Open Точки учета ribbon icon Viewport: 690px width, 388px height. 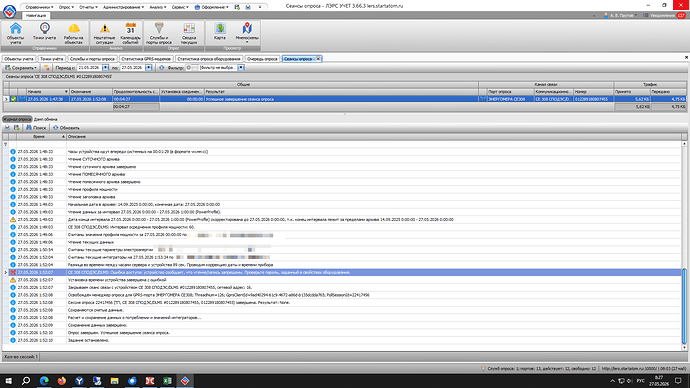point(44,32)
